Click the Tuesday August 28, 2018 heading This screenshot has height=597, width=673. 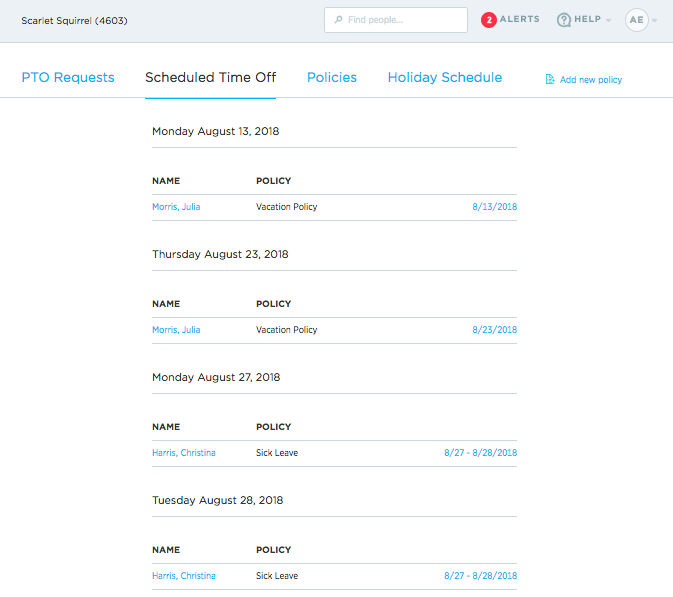218,500
